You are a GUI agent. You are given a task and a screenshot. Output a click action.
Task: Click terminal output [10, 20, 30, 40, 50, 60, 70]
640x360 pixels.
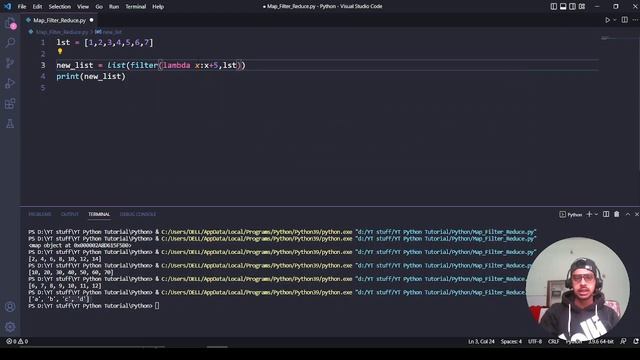coord(71,272)
